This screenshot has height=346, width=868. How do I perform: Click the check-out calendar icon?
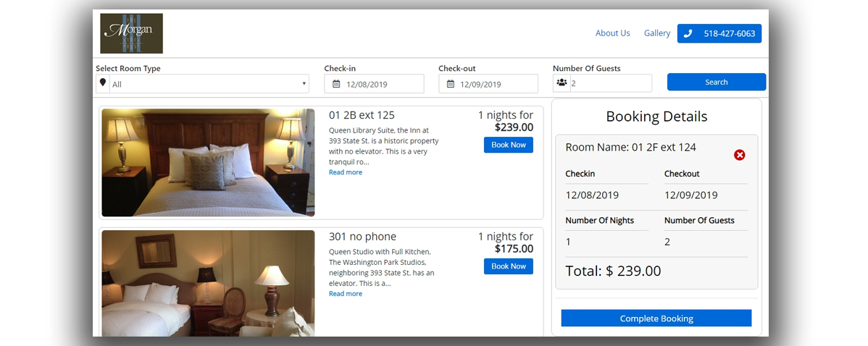coord(451,84)
